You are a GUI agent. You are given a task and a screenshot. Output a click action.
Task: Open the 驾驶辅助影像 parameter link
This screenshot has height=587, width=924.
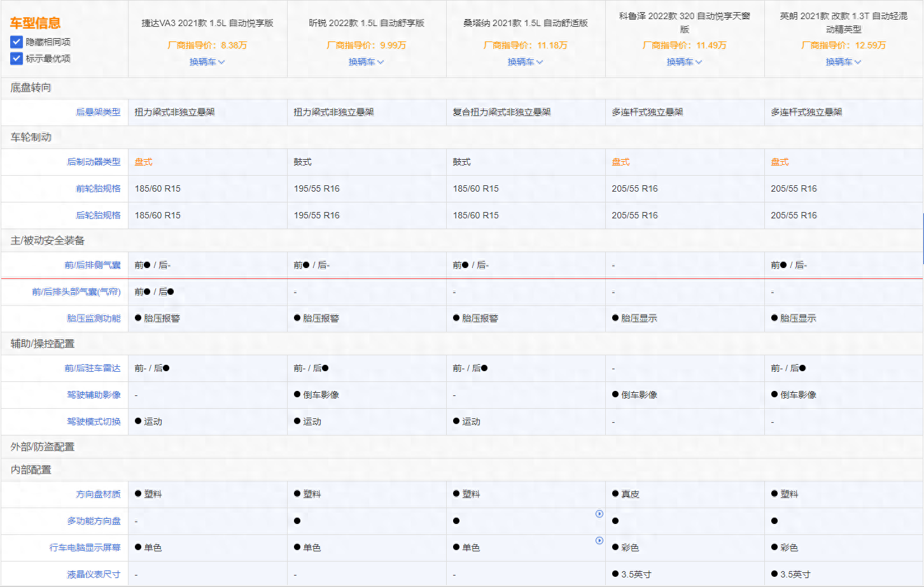pos(94,395)
